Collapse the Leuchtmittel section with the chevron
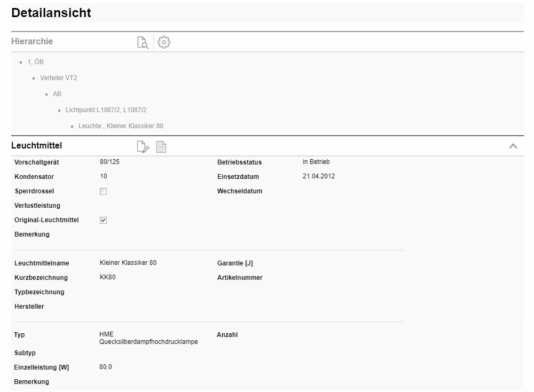Image resolution: width=534 pixels, height=392 pixels. [513, 146]
